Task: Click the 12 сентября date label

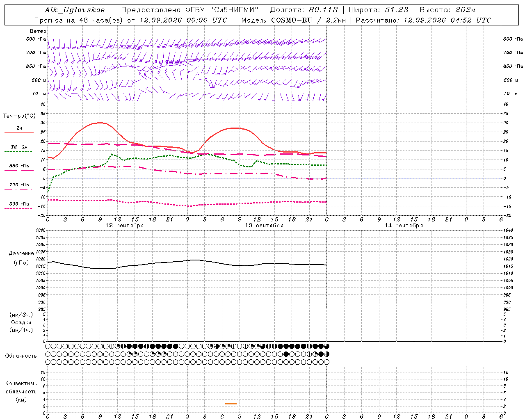Action: (125, 226)
